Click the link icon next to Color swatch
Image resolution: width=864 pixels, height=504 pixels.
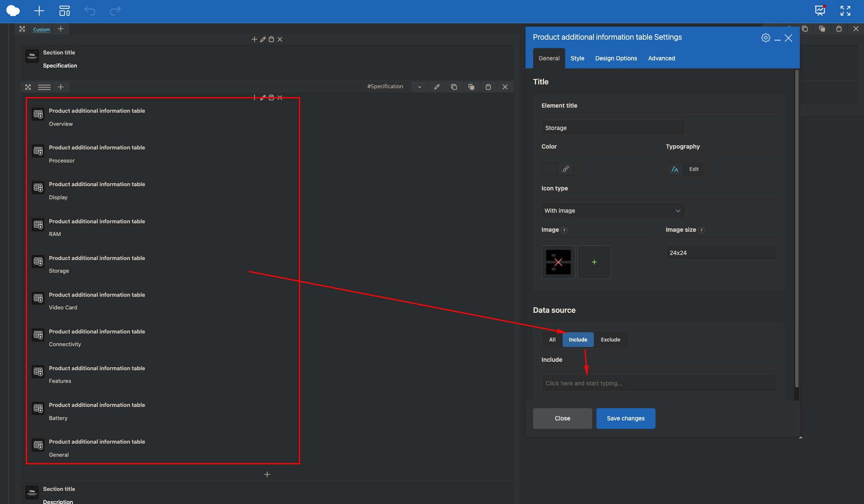click(566, 169)
